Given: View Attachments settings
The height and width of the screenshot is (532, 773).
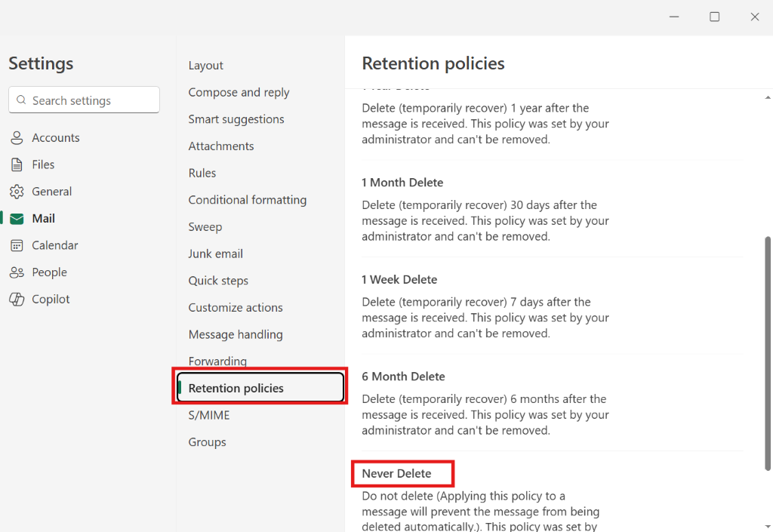Looking at the screenshot, I should click(x=220, y=146).
